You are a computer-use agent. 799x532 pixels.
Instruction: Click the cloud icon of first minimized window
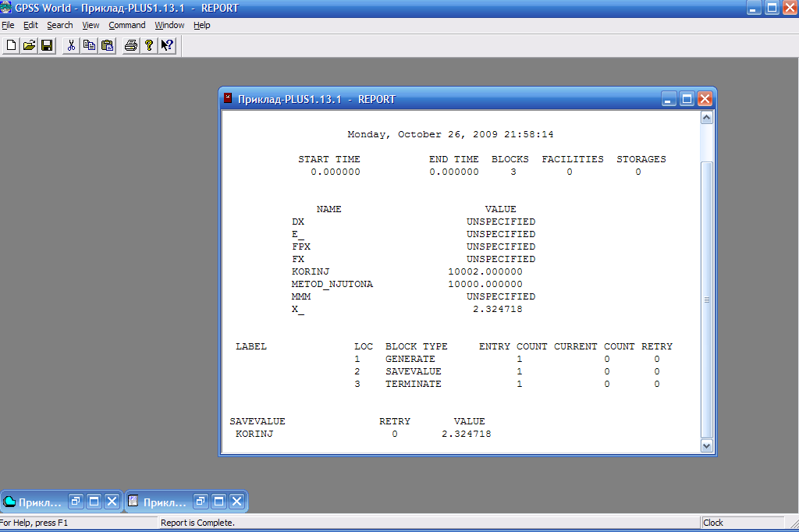click(9, 502)
